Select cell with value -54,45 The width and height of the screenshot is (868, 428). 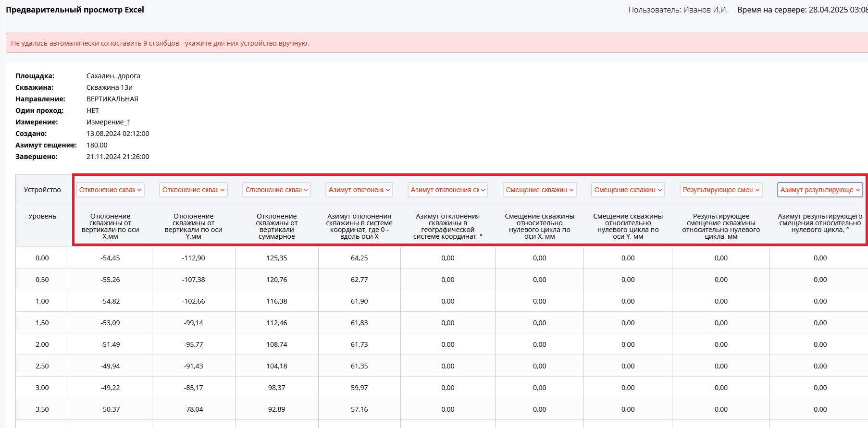click(x=110, y=258)
